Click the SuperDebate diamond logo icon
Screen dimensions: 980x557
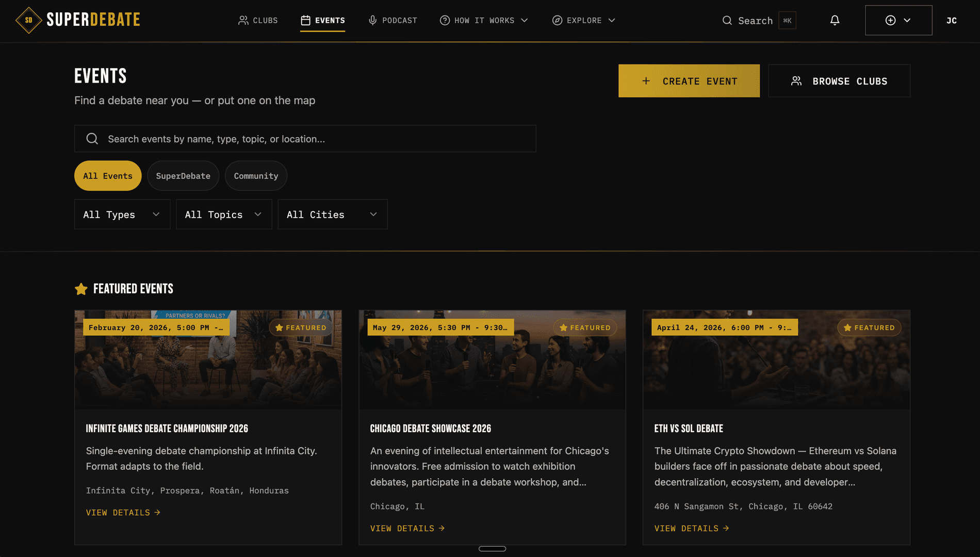(29, 21)
